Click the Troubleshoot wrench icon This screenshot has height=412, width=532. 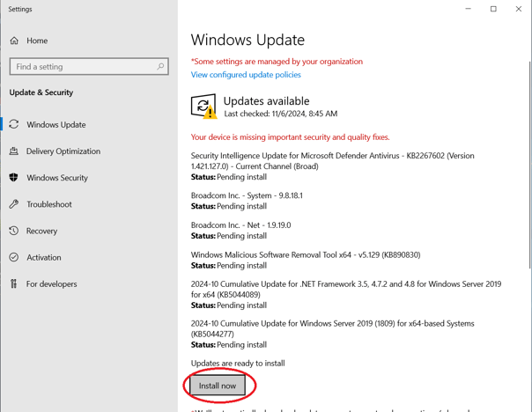tap(14, 204)
